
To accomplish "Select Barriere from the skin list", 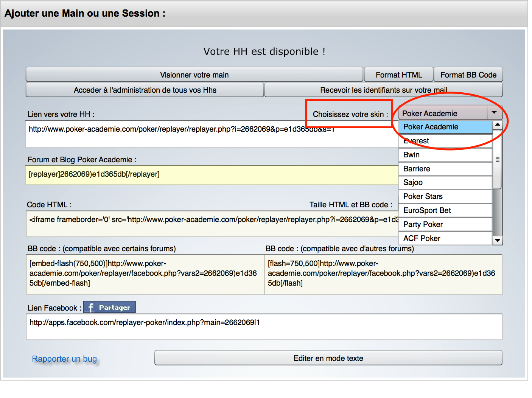I will 445,169.
